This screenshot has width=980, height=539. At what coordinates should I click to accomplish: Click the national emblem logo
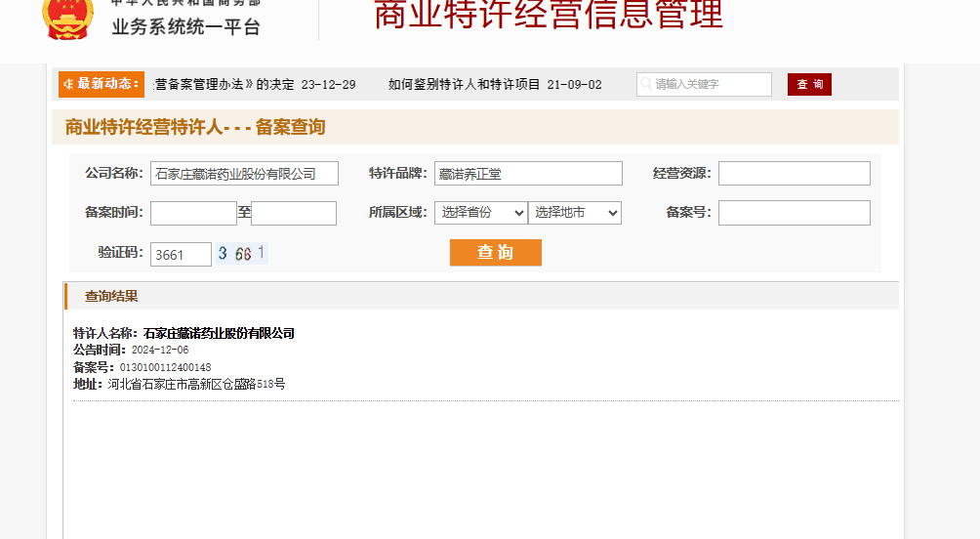tap(67, 19)
